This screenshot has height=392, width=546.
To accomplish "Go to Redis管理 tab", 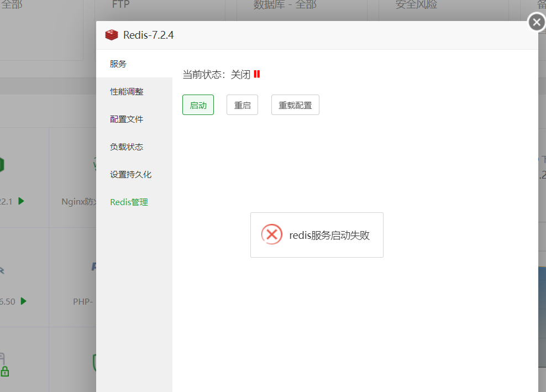I will [x=129, y=202].
